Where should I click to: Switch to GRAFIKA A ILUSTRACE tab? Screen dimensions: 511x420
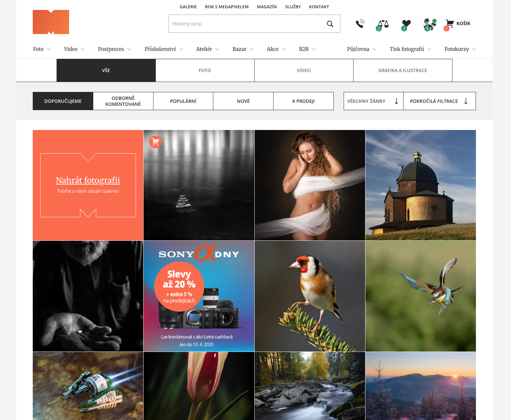click(x=403, y=70)
